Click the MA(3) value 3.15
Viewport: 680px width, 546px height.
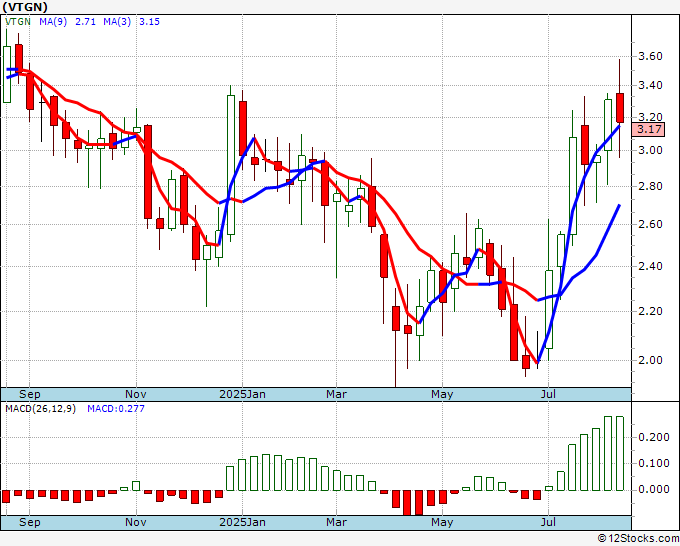coord(149,22)
